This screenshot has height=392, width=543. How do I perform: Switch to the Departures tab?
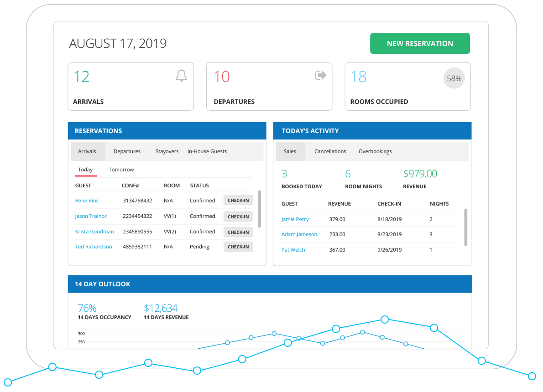tap(127, 151)
